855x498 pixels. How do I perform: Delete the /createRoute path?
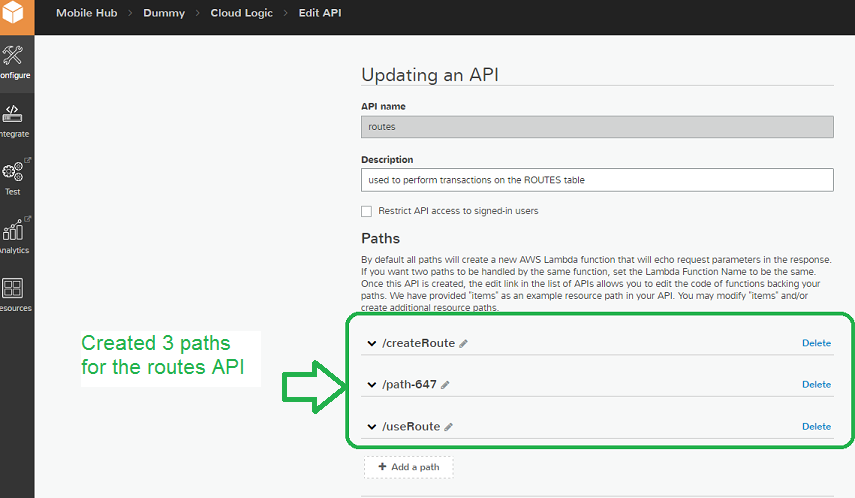point(816,343)
